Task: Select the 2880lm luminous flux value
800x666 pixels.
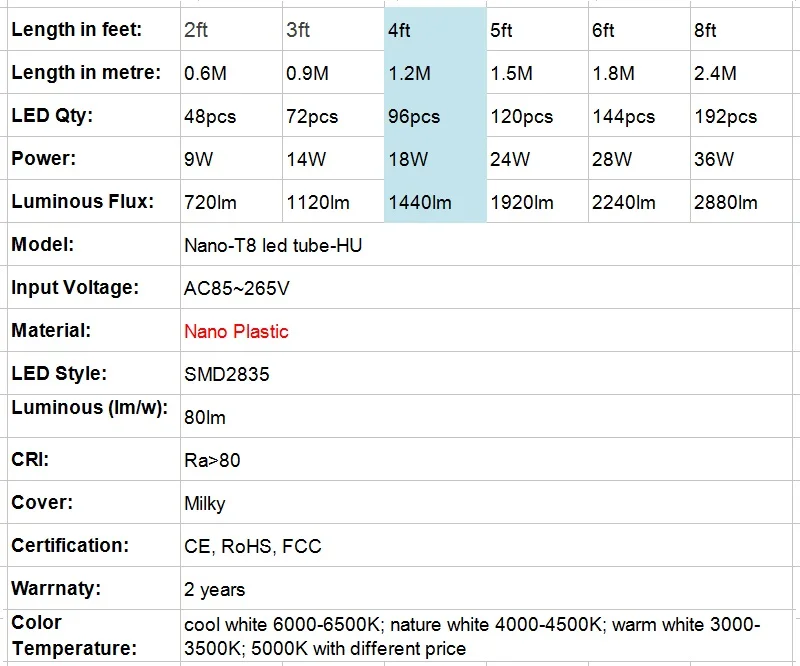Action: click(725, 201)
